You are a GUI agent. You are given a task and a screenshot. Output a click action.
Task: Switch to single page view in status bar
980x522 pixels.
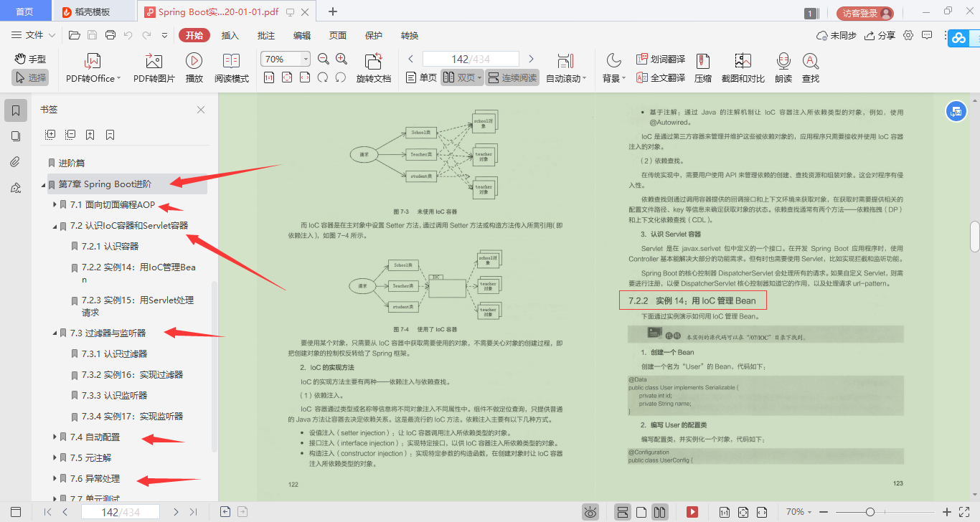point(642,512)
